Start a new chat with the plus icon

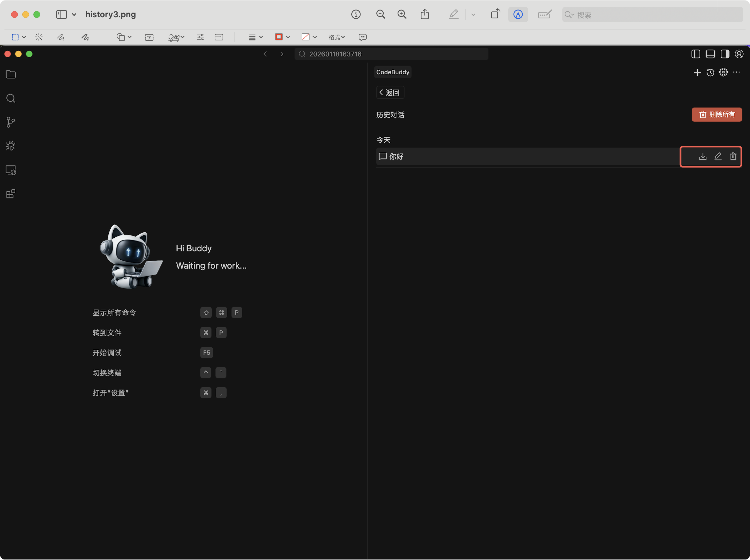point(697,72)
